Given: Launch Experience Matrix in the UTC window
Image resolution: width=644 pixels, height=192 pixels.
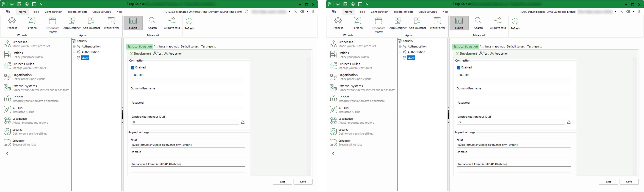Looking at the screenshot, I should pos(53,25).
